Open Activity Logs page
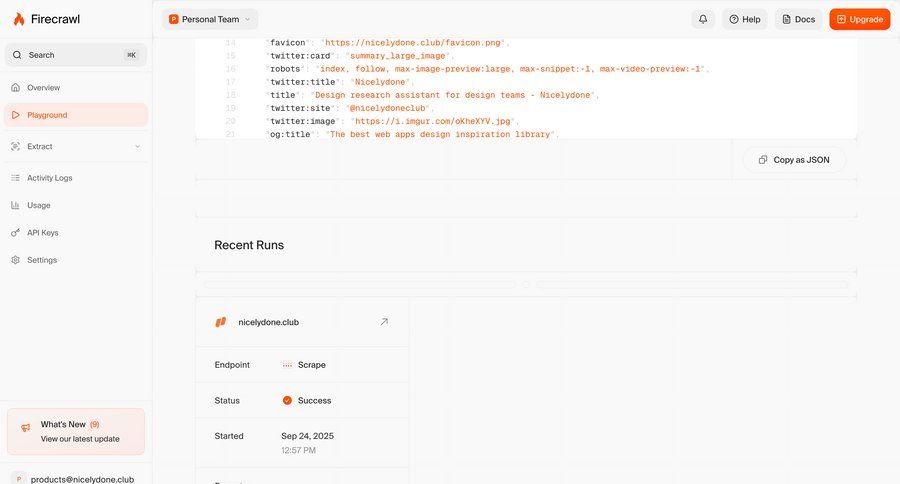This screenshot has height=484, width=900. click(49, 178)
